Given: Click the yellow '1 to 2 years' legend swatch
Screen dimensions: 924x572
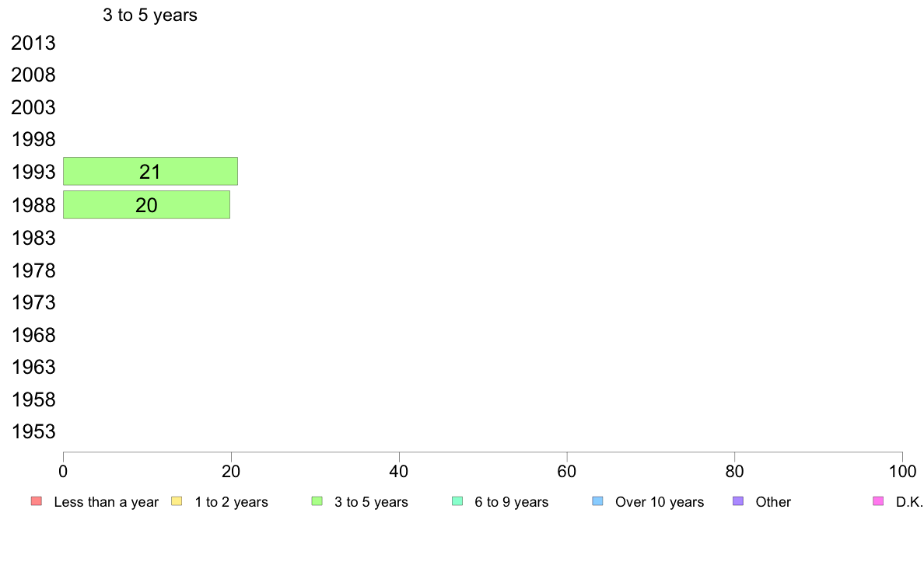Looking at the screenshot, I should click(x=177, y=501).
